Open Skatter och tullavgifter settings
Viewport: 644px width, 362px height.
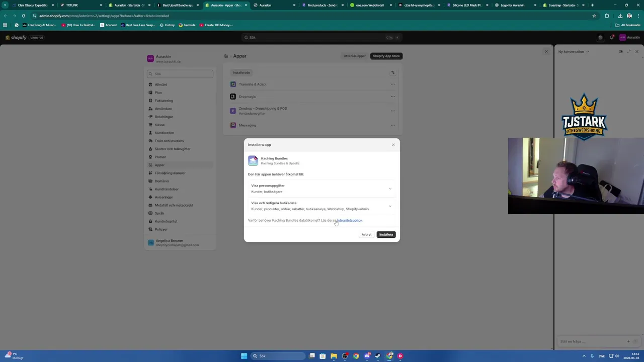coord(180,149)
